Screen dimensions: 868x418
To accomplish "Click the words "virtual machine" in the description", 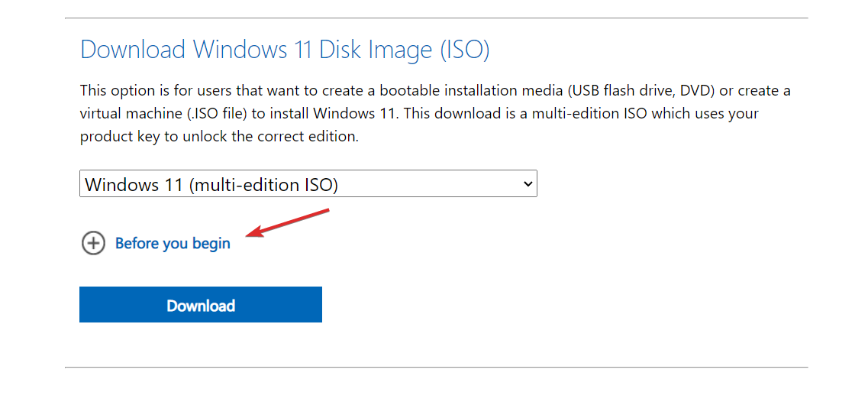I will (x=131, y=114).
